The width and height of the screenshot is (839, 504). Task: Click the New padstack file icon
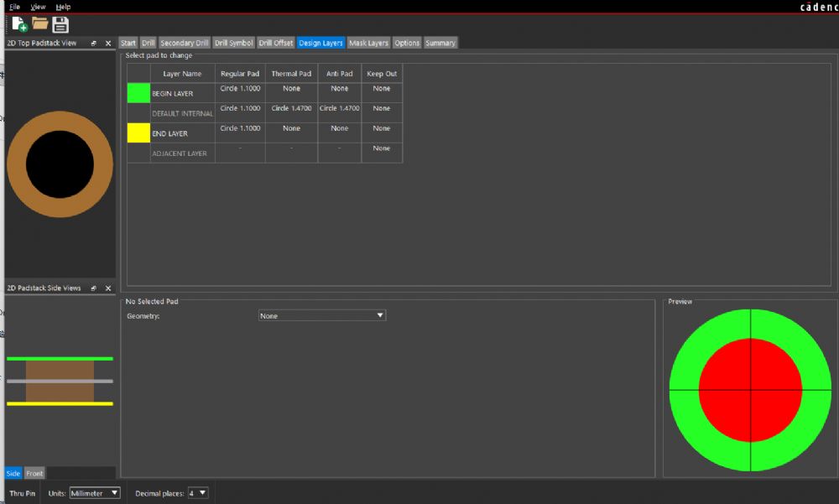point(19,24)
